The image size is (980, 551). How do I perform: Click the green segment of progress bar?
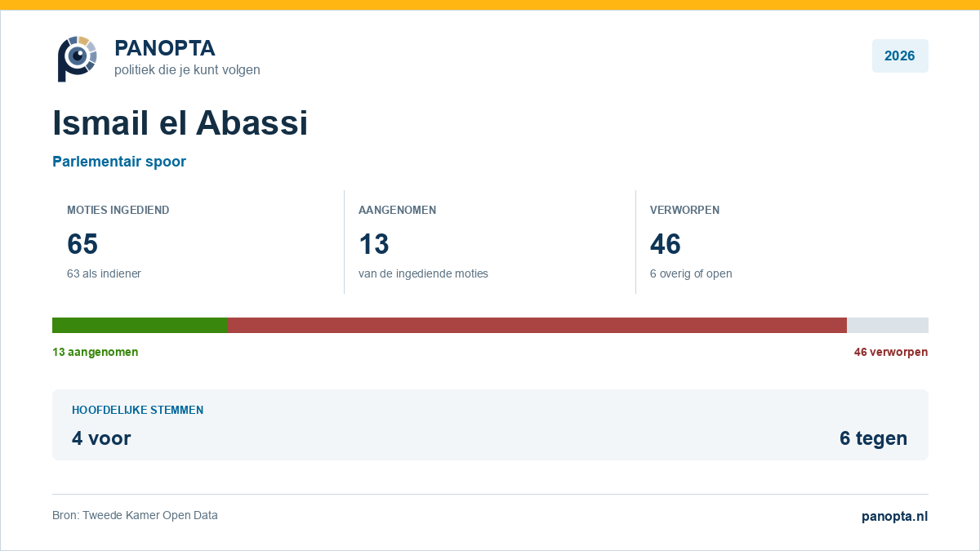pos(140,325)
